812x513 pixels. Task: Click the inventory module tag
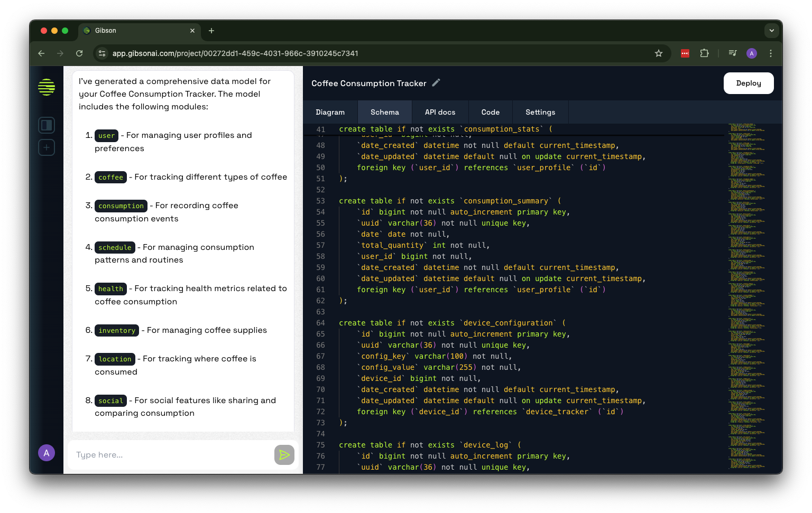pyautogui.click(x=117, y=331)
